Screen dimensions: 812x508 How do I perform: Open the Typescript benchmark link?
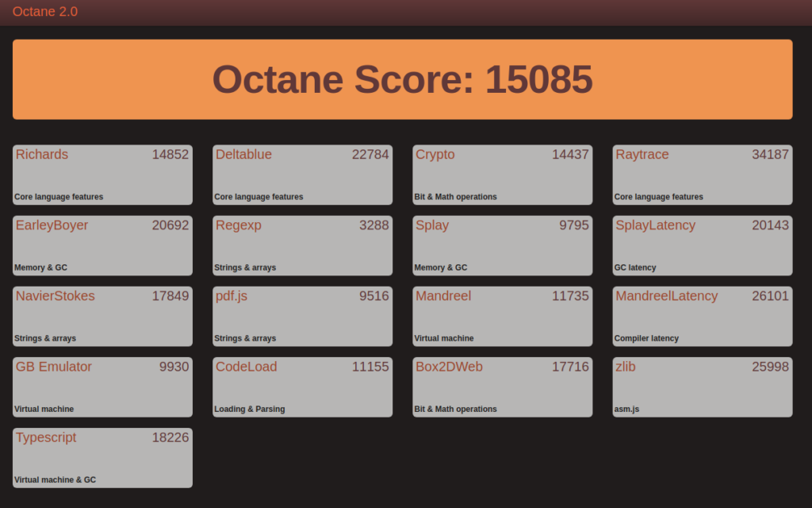(45, 437)
